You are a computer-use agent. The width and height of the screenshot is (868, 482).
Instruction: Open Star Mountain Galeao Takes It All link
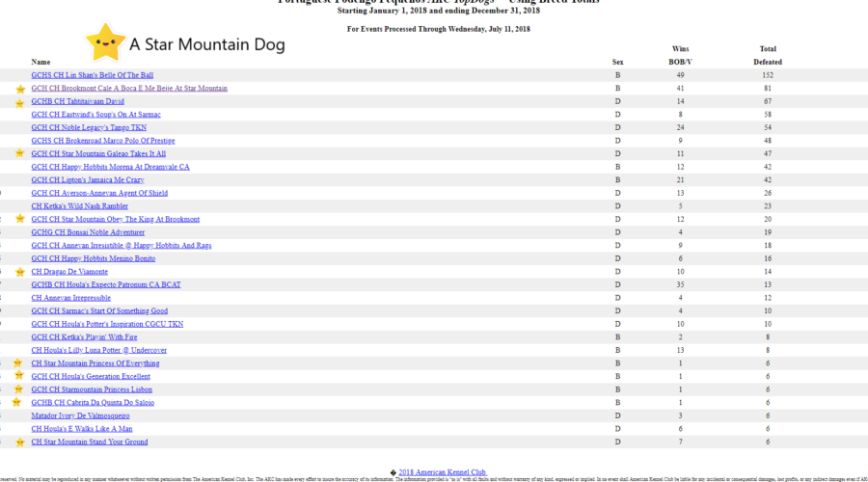[x=98, y=154]
